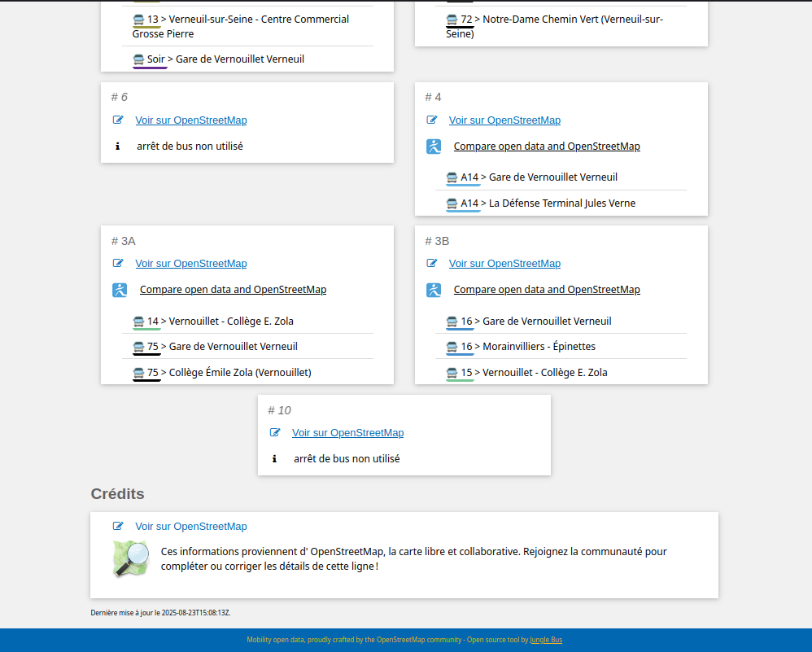Open the 'Voir sur OpenStreetMap' link in card # 3B
The image size is (812, 652).
(x=504, y=263)
